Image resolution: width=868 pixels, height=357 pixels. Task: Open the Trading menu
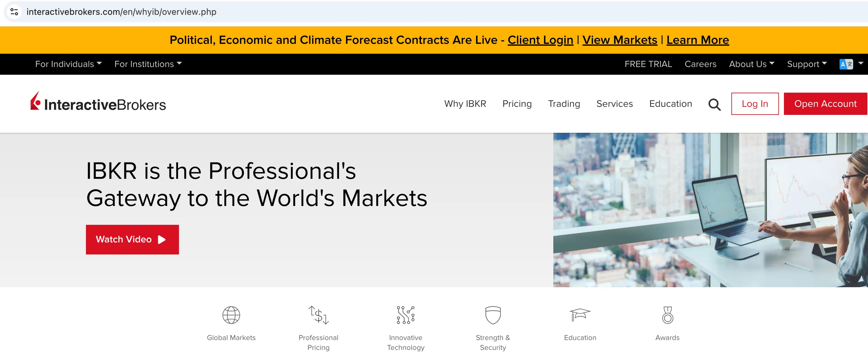[564, 104]
